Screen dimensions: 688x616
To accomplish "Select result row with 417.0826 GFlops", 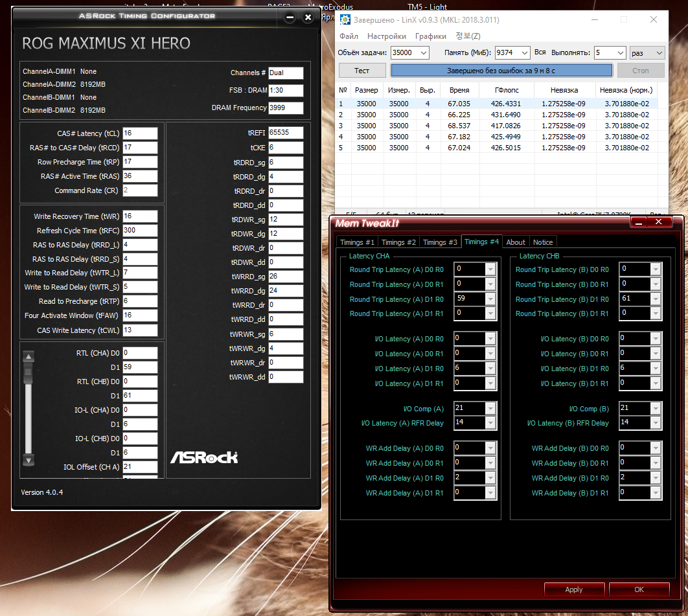I will pyautogui.click(x=497, y=126).
